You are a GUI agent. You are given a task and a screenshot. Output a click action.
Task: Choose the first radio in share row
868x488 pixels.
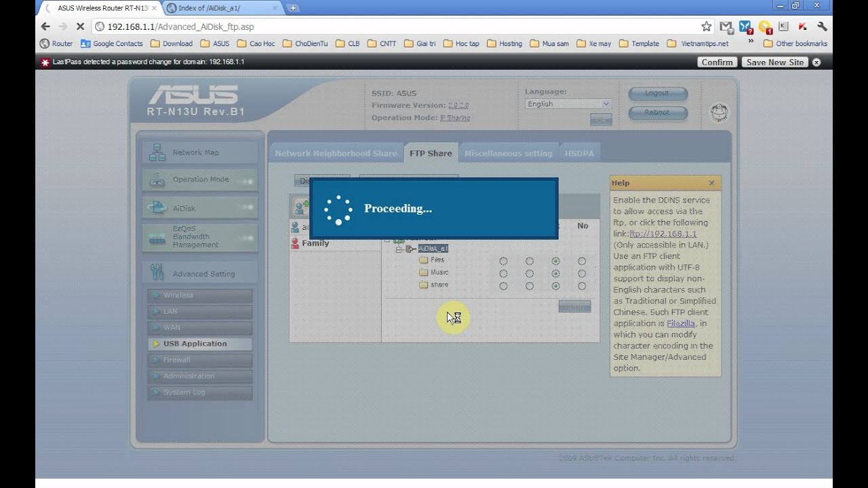[x=503, y=286]
